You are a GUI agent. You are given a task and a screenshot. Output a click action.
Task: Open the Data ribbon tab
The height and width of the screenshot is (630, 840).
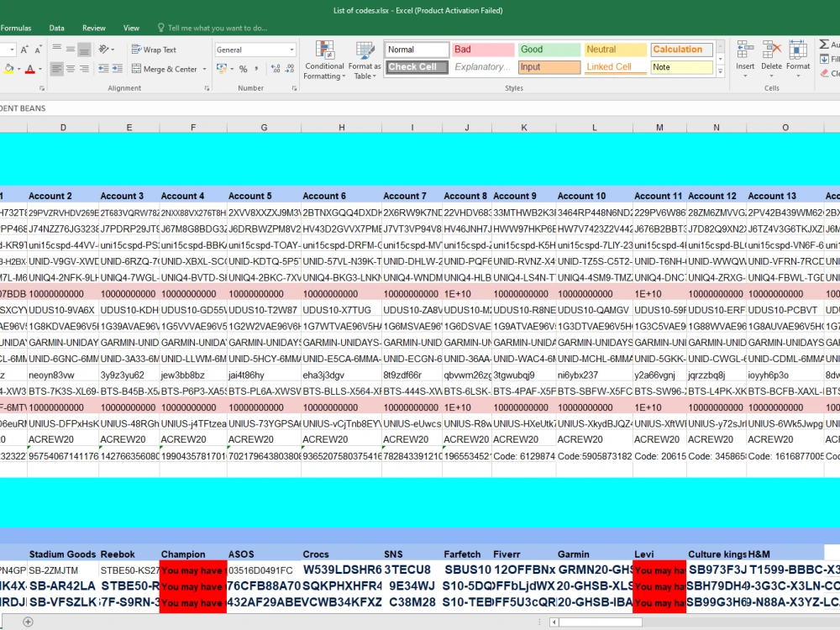click(x=57, y=28)
